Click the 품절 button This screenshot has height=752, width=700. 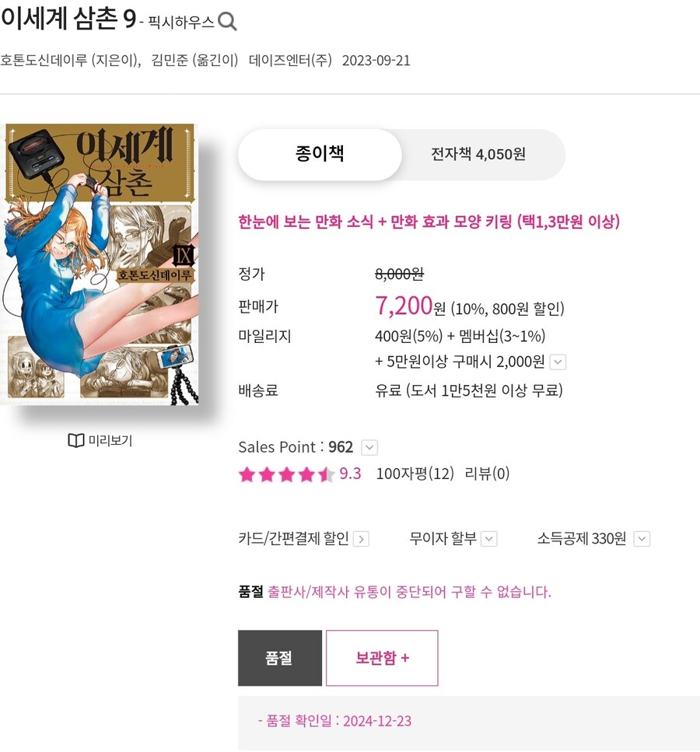click(280, 658)
